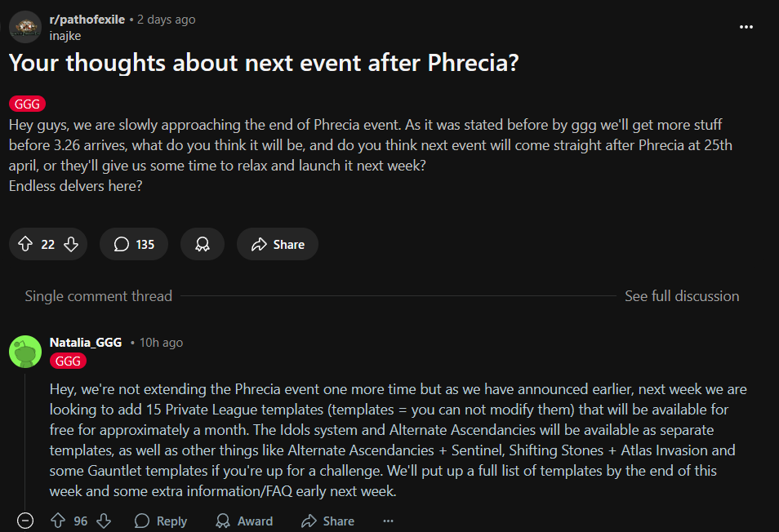Viewport: 779px width, 532px height.
Task: Reply to Natalia_GGG's comment
Action: (161, 521)
